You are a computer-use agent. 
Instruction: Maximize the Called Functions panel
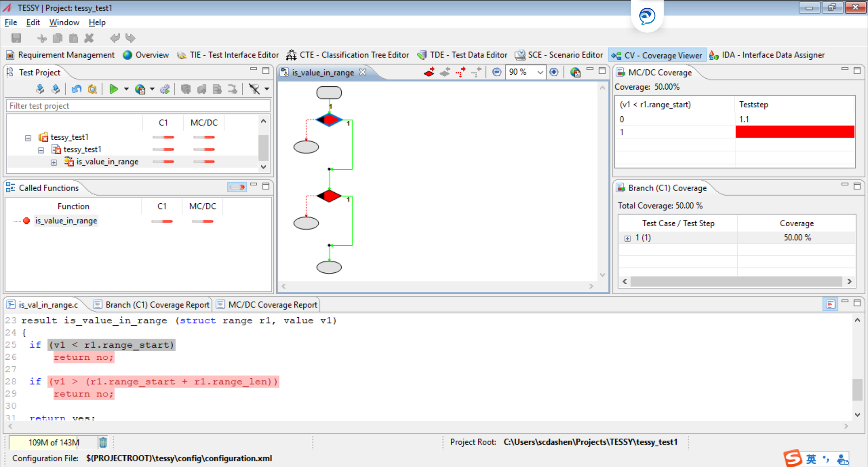click(266, 186)
